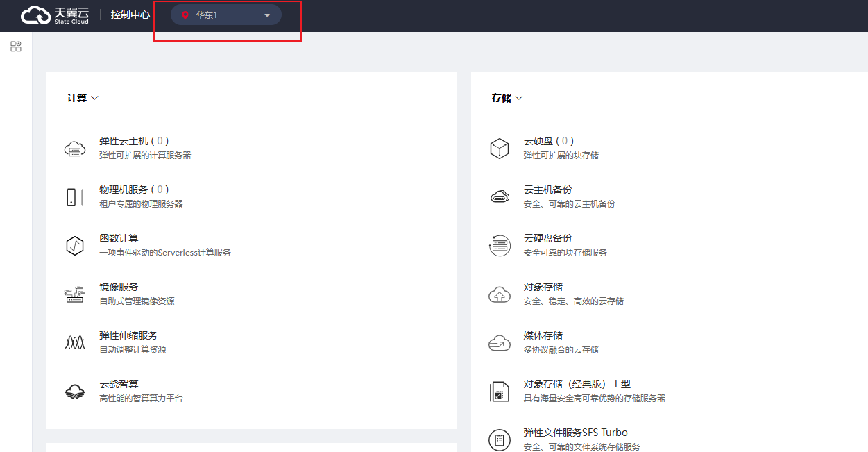
Task: Click the 弹性伸缩服务 wave icon
Action: pos(75,343)
